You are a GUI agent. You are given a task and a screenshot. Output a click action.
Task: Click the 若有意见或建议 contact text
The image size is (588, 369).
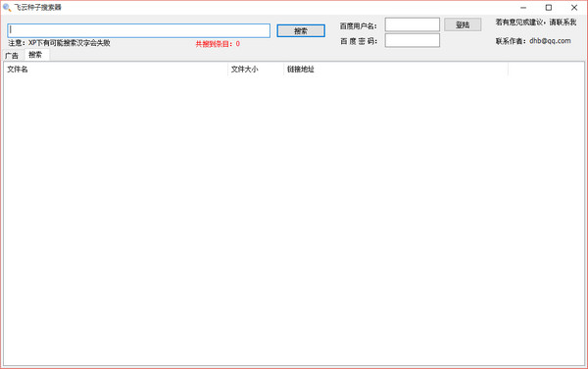(536, 23)
